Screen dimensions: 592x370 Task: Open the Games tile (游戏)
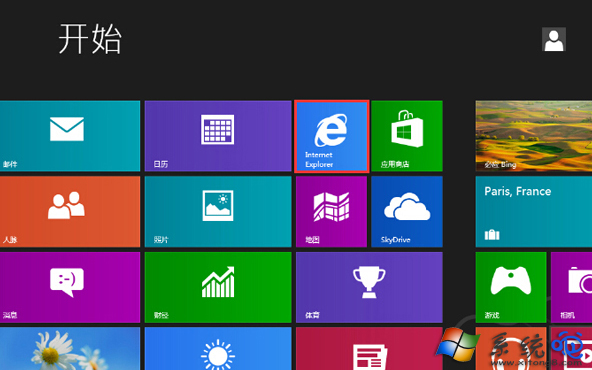tap(511, 287)
